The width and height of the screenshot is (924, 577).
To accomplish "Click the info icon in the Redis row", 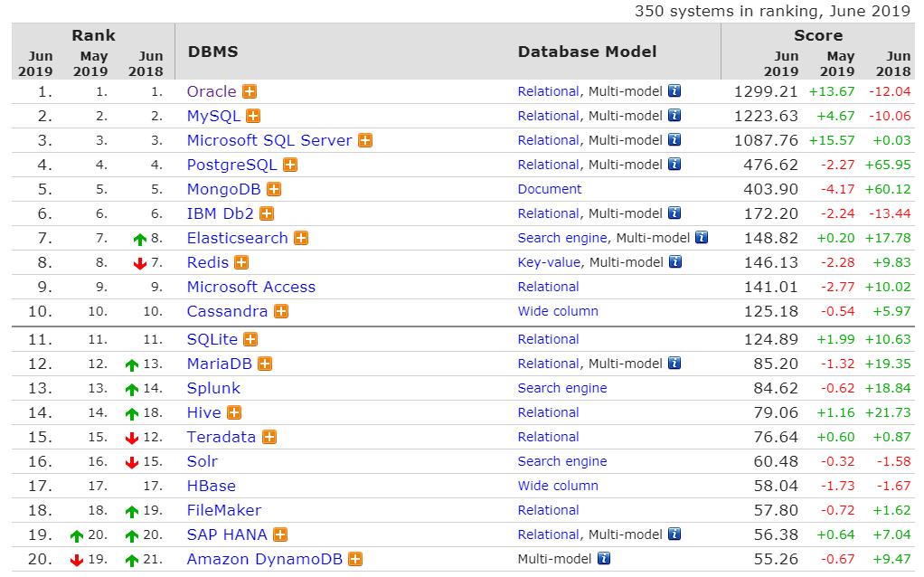I will 674,262.
